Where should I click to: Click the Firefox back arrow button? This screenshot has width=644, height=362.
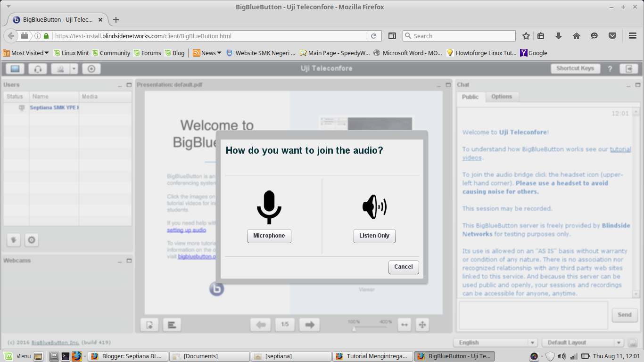[11, 36]
